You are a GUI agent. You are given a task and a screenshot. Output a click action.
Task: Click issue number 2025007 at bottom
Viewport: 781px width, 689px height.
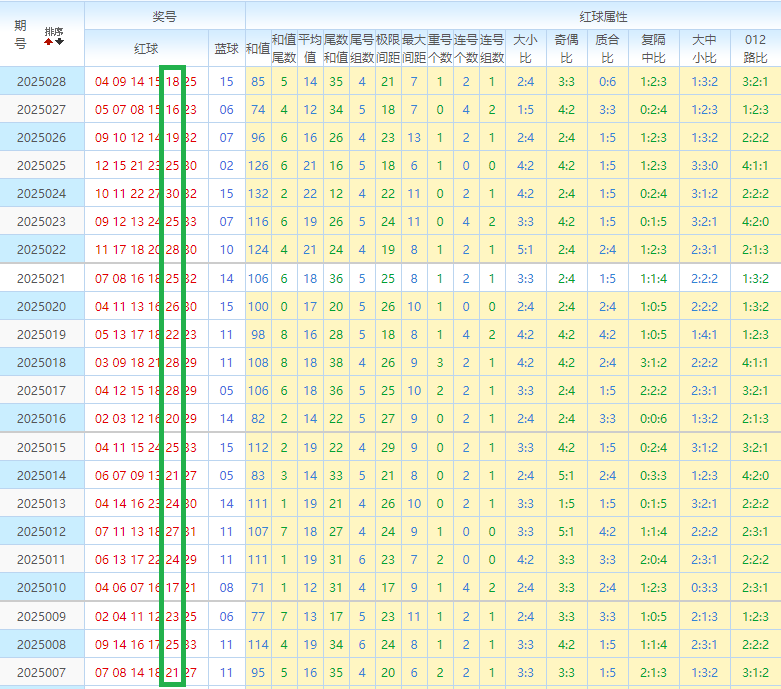point(41,673)
